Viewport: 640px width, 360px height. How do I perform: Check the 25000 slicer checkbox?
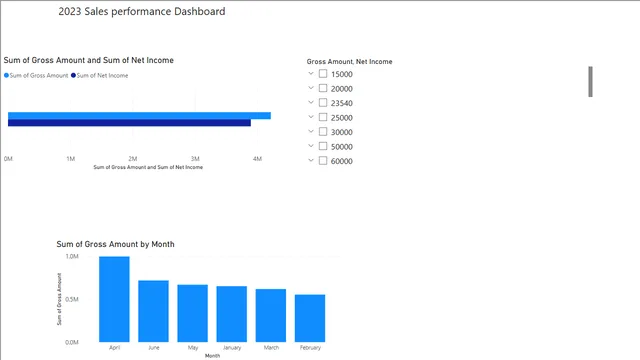[x=323, y=117]
